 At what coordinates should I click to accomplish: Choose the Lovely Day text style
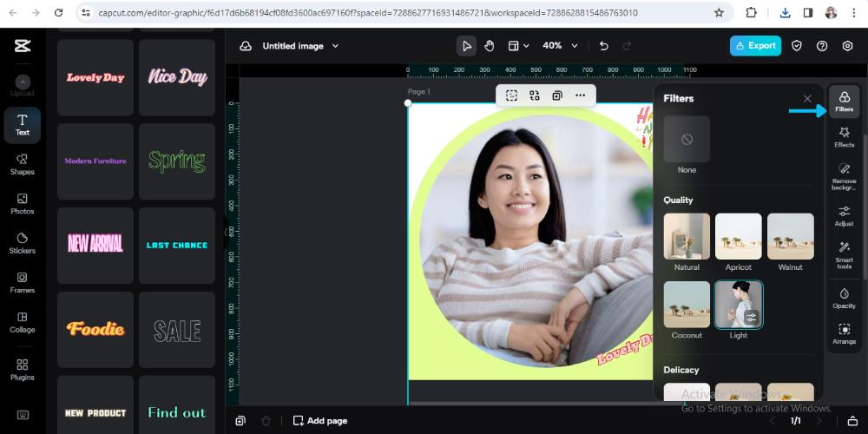click(95, 77)
